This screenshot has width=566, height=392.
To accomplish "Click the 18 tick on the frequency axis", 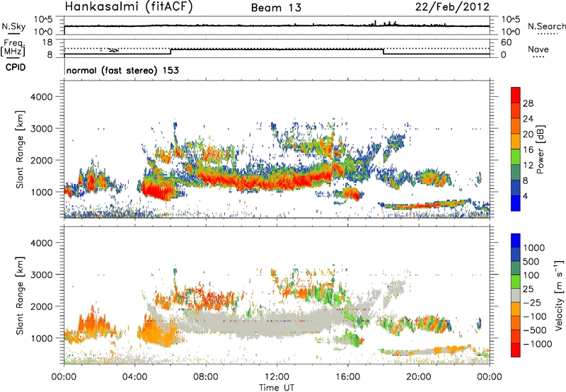I will [47, 42].
